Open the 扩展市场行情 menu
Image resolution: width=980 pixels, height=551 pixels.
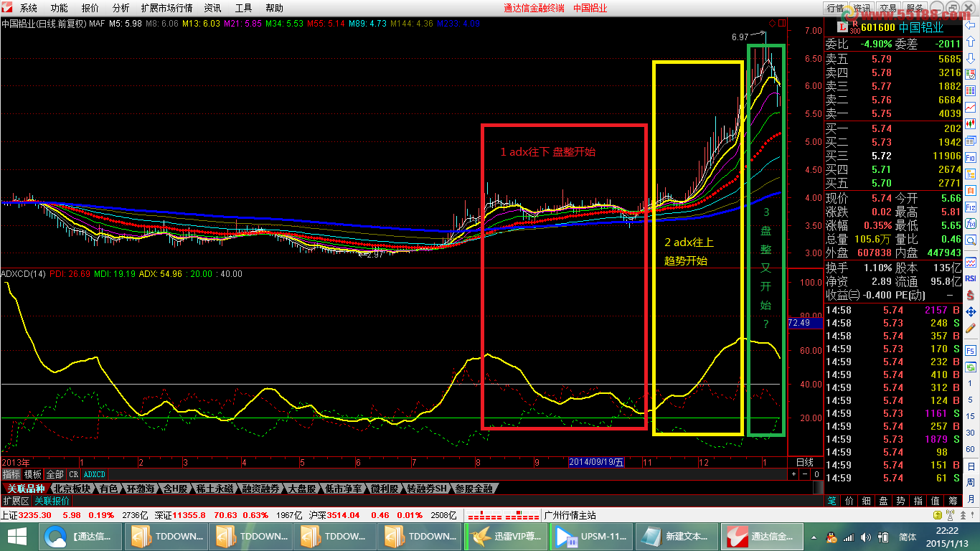[x=167, y=8]
